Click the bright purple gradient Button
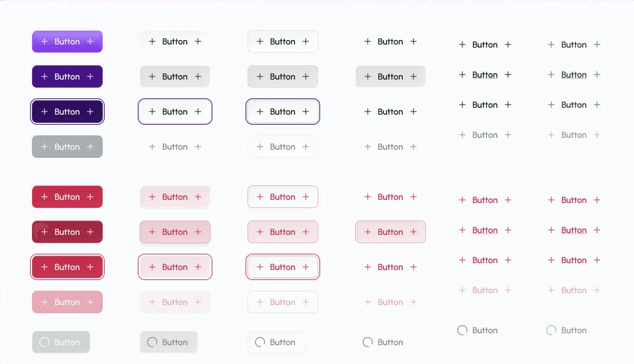 pos(67,41)
